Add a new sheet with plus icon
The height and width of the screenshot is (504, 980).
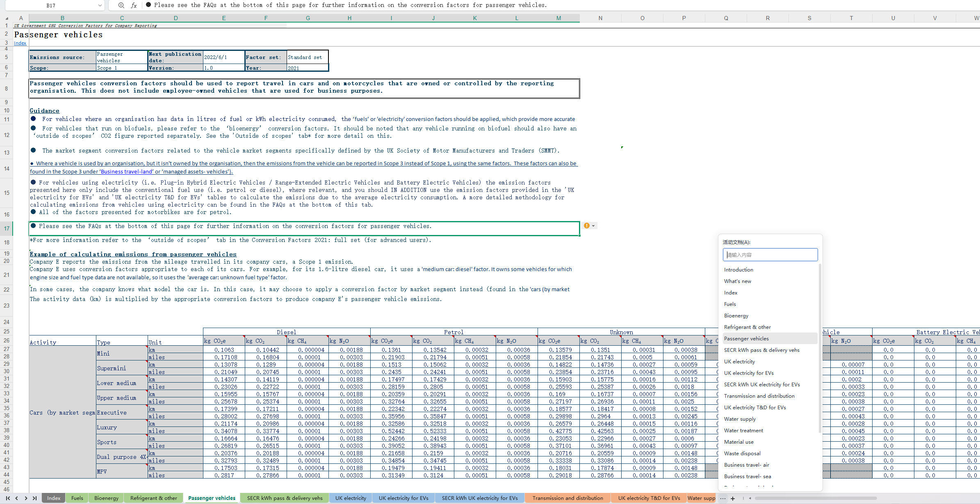[x=733, y=498]
